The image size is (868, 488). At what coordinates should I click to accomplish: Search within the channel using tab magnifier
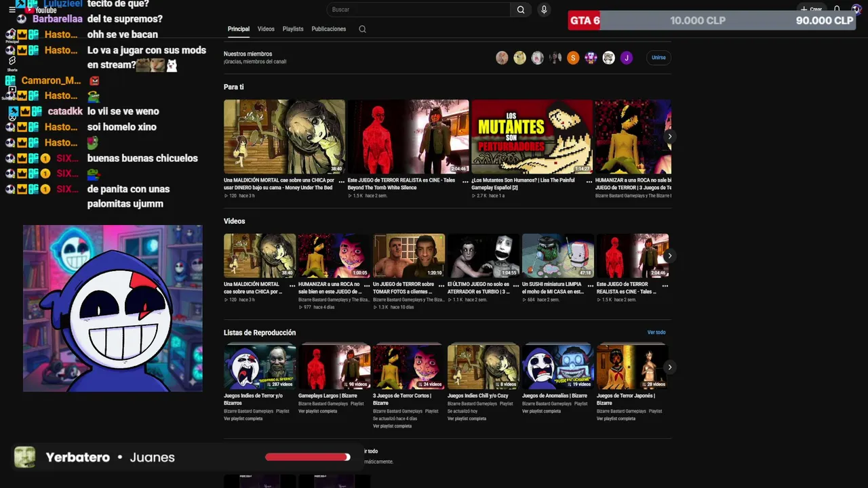click(x=362, y=29)
